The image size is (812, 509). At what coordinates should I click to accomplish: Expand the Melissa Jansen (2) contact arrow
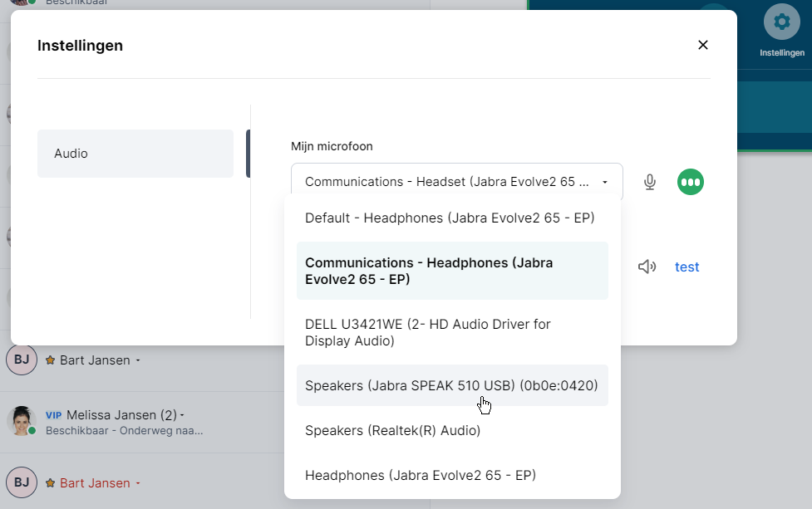(x=182, y=415)
